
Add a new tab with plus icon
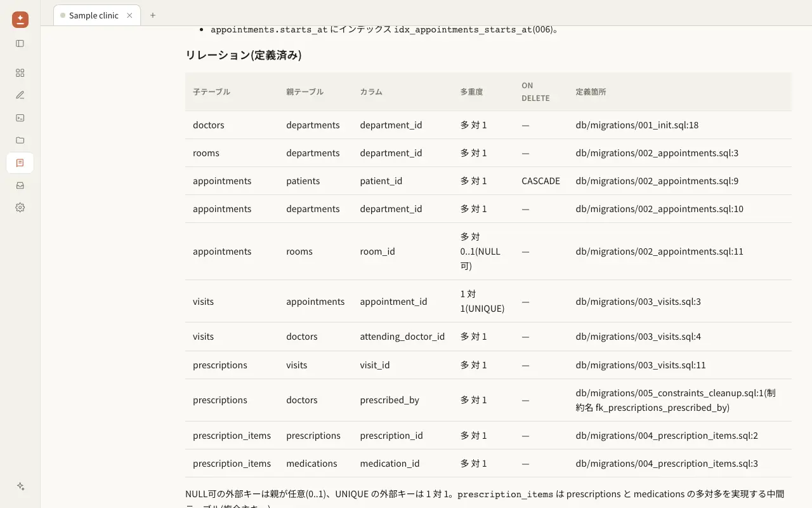(153, 15)
